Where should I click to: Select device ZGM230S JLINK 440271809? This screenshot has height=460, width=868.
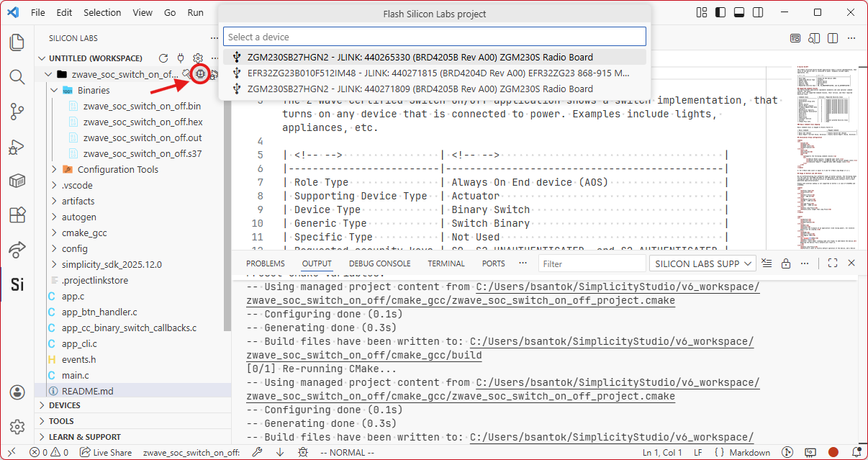tap(435, 89)
